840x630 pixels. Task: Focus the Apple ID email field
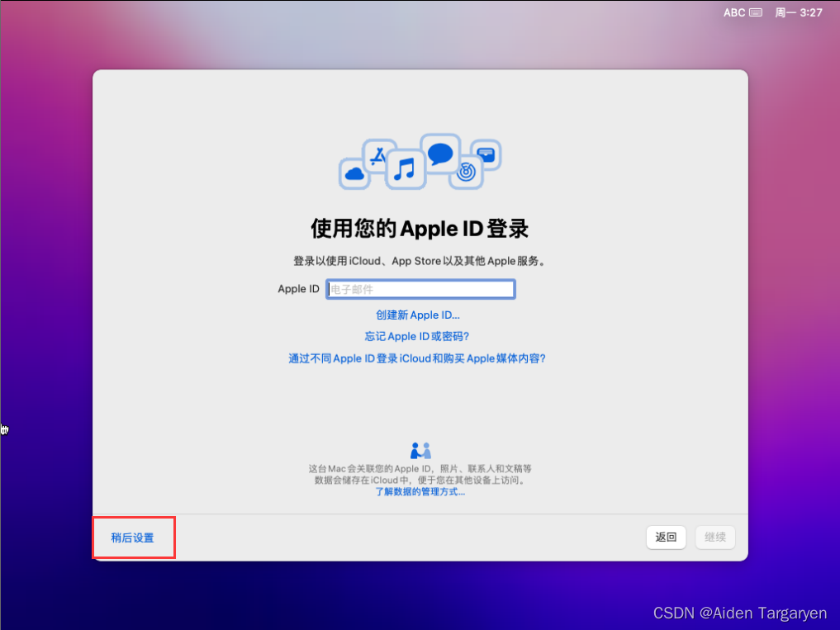pyautogui.click(x=420, y=289)
